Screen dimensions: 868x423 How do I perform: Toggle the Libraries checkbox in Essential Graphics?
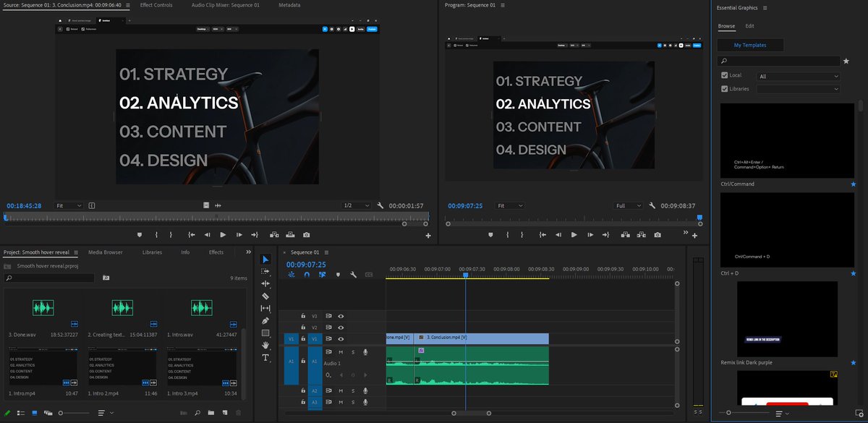click(x=725, y=89)
